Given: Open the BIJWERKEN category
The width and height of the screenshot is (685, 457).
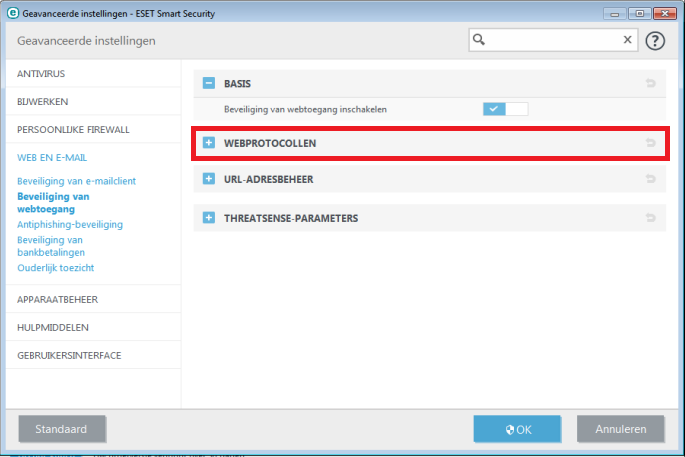Looking at the screenshot, I should [x=93, y=101].
